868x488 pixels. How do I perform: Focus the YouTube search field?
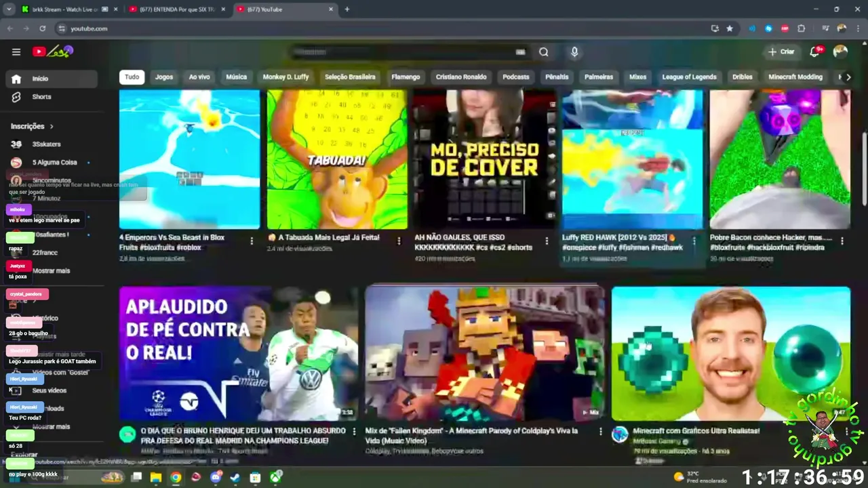[403, 52]
